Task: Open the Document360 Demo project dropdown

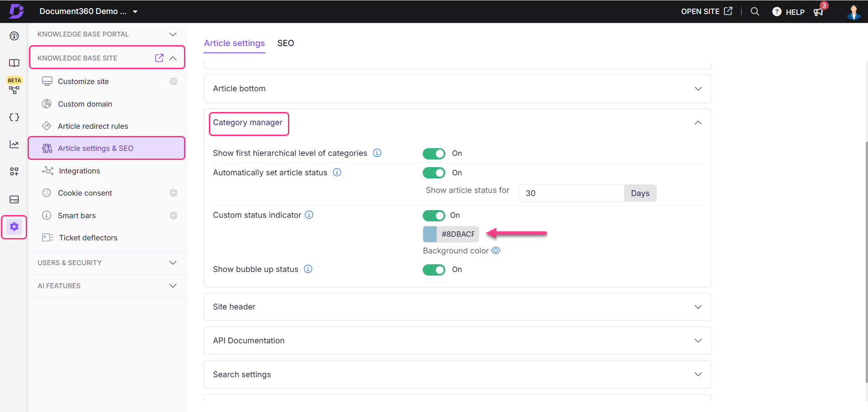Action: [88, 11]
